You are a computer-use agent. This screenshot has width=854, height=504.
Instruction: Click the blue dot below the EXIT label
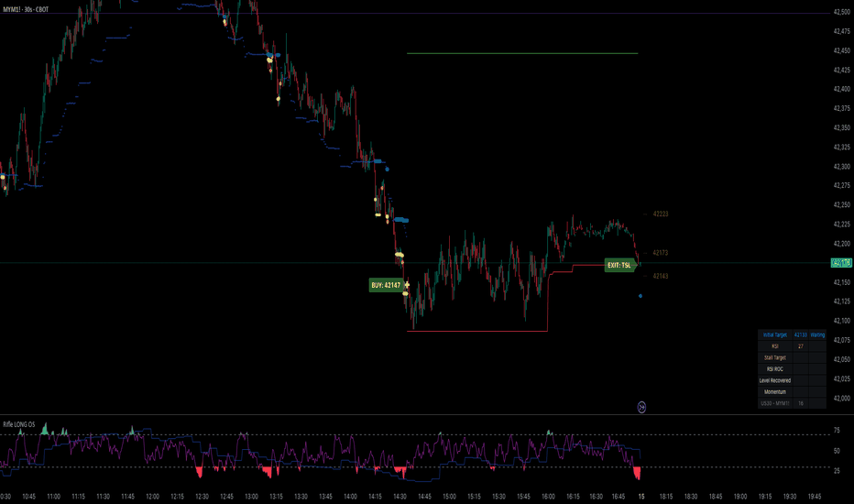[x=640, y=296]
